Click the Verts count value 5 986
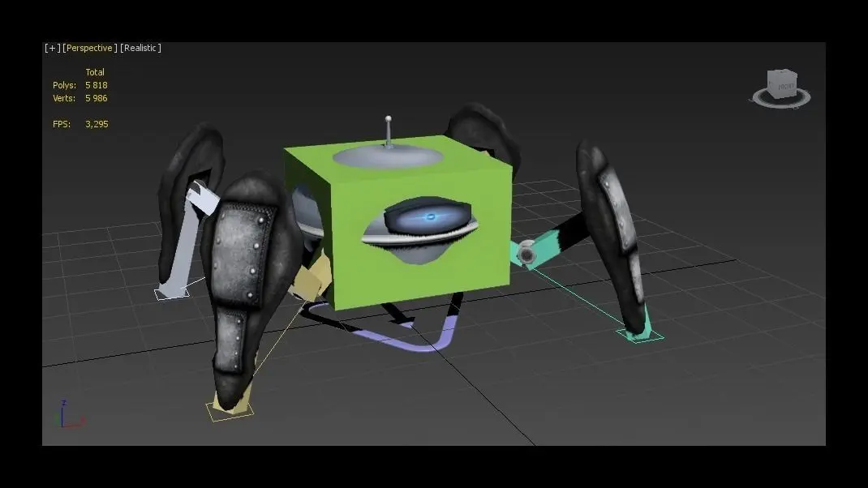 coord(97,98)
